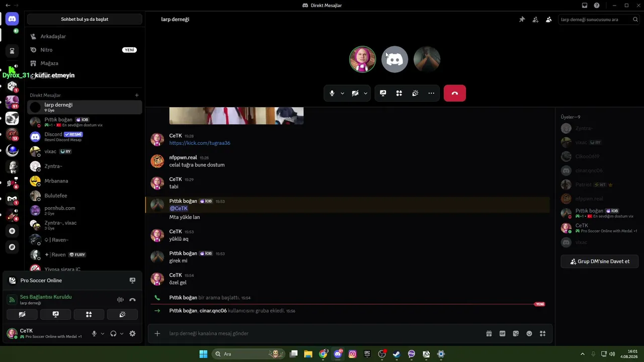Screen dimensions: 644x362
Task: Click Ses Bağlantısı Kuruldu connection status
Action: pos(46,297)
